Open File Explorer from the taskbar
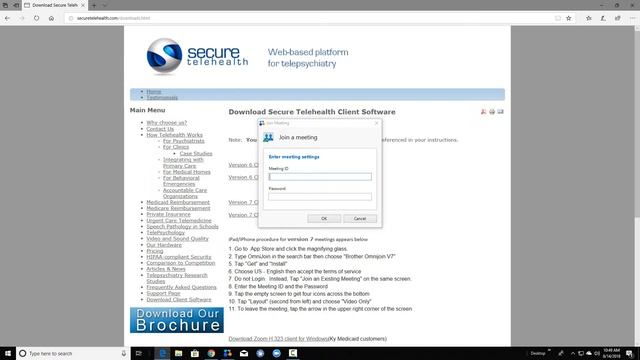This screenshot has height=360, width=640. coord(178,353)
